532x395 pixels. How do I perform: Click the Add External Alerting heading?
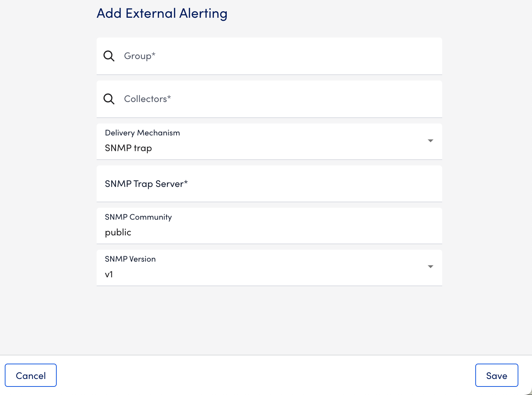pos(162,13)
